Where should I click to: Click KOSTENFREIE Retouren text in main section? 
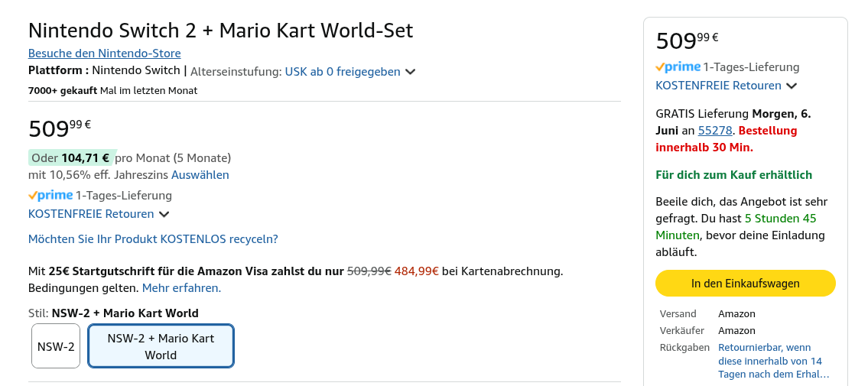(91, 214)
